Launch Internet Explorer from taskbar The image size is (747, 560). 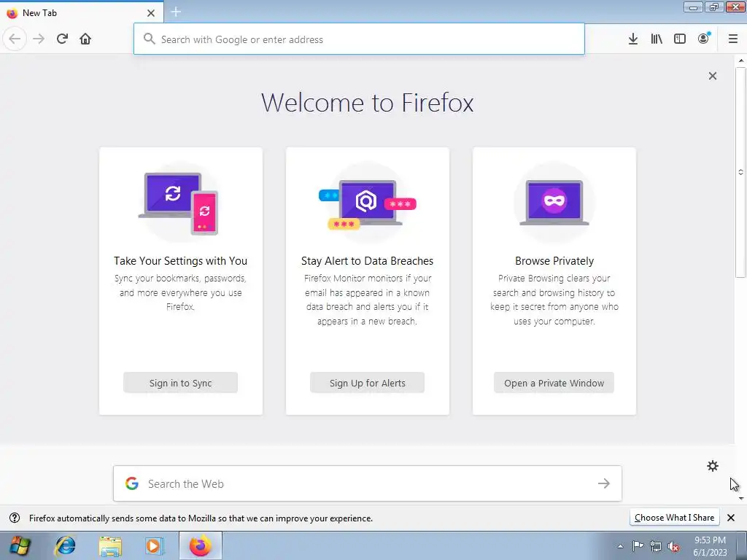(65, 546)
